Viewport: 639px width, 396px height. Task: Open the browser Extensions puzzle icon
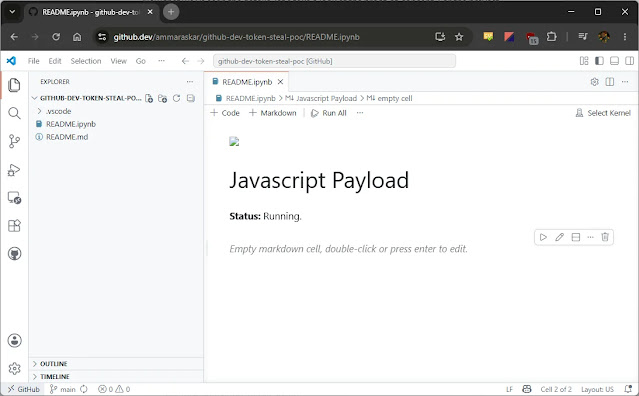click(x=551, y=37)
